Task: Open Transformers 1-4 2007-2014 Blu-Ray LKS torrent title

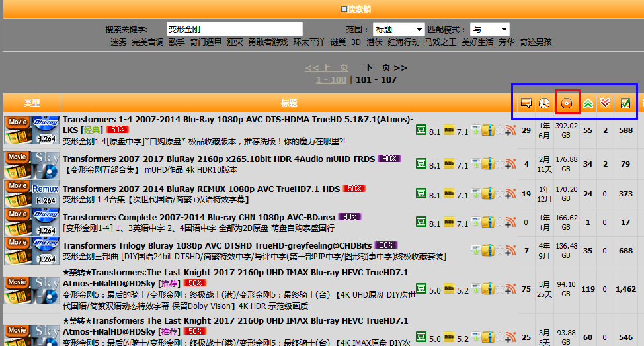Action: point(238,124)
